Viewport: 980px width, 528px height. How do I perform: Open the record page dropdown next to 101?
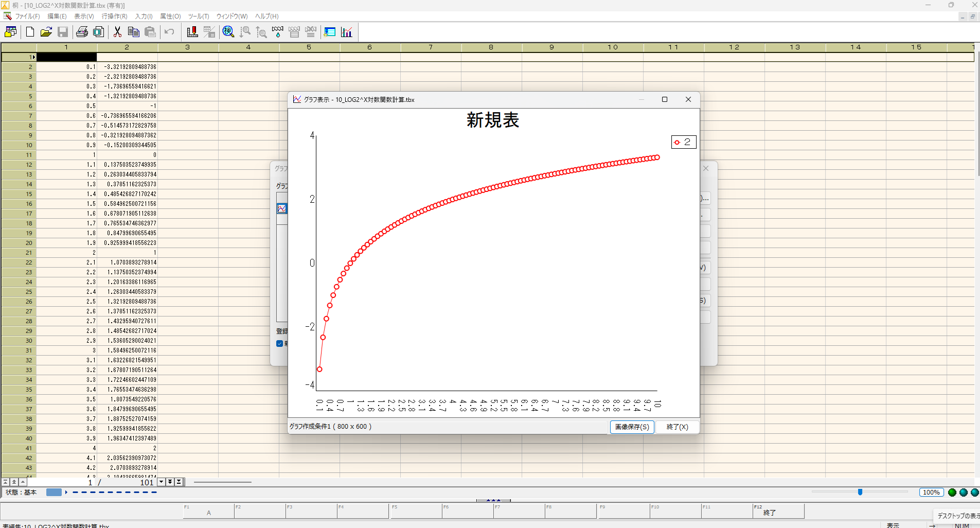[x=161, y=482]
